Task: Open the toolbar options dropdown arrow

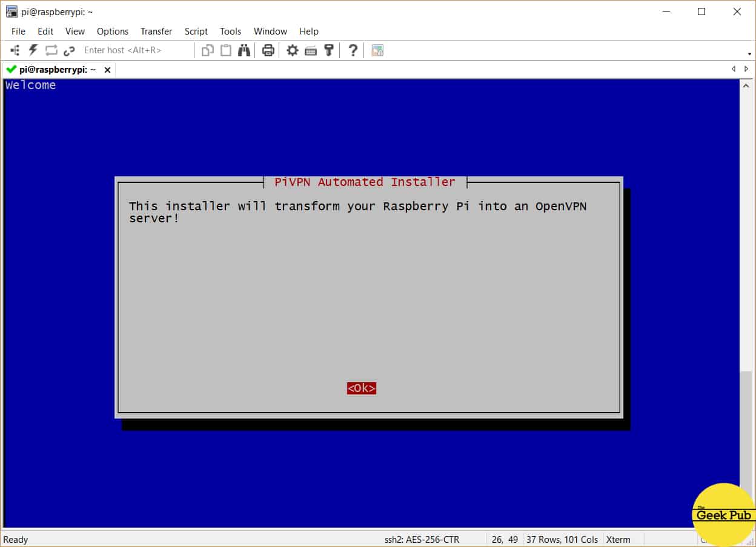Action: tap(749, 53)
